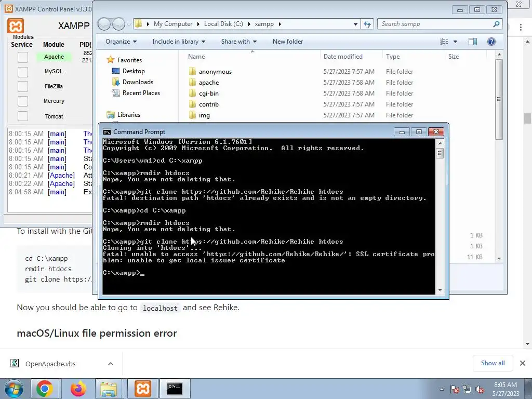Click the Command Prompt scrollbar thumb

(440, 153)
